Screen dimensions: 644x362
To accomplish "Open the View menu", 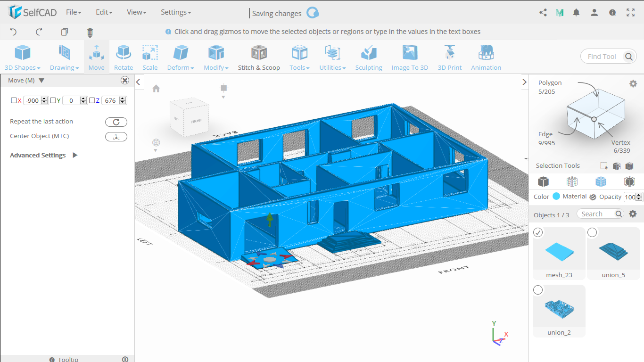I will tap(137, 12).
